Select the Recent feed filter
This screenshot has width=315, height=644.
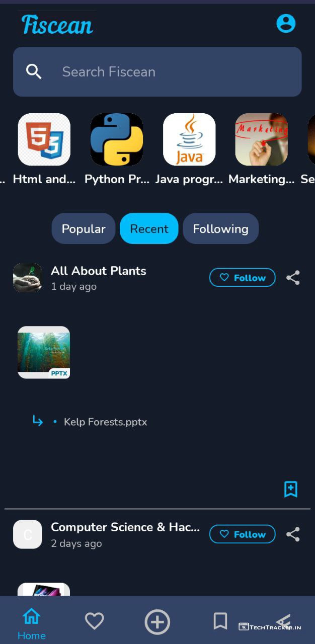point(149,228)
